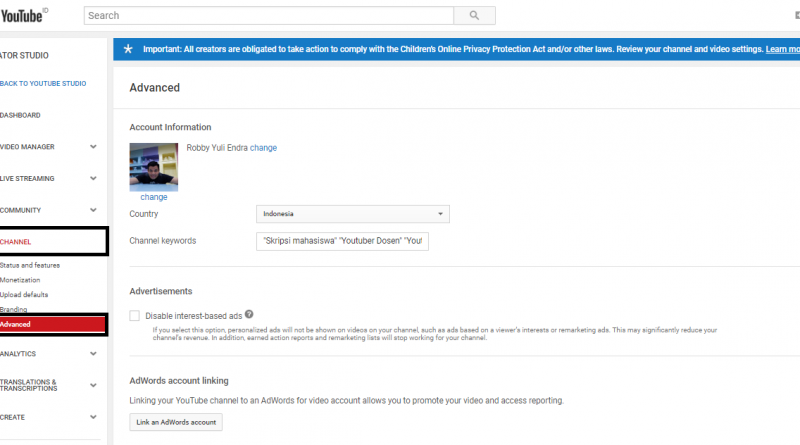This screenshot has width=800, height=445.
Task: Click the channel profile picture thumbnail
Action: (154, 167)
